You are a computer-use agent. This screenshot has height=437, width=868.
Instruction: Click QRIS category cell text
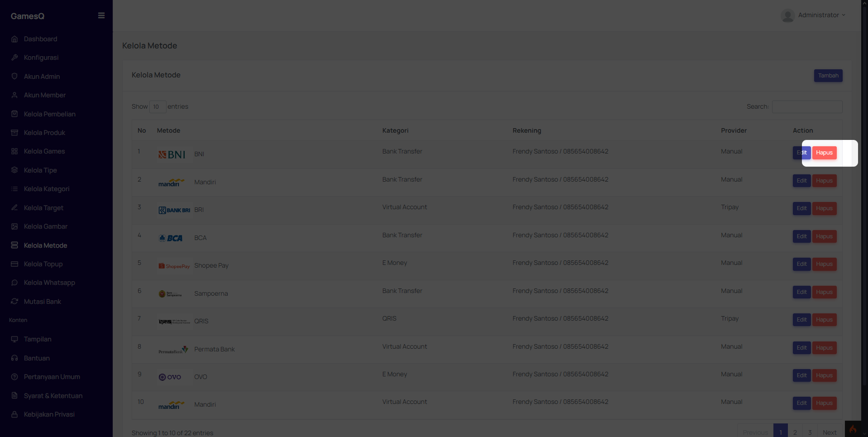click(389, 318)
